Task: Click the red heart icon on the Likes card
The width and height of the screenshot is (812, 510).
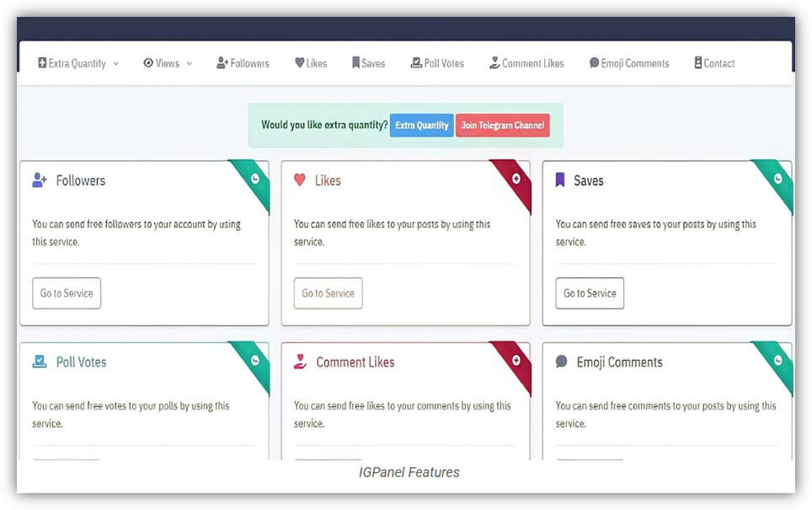Action: tap(300, 180)
